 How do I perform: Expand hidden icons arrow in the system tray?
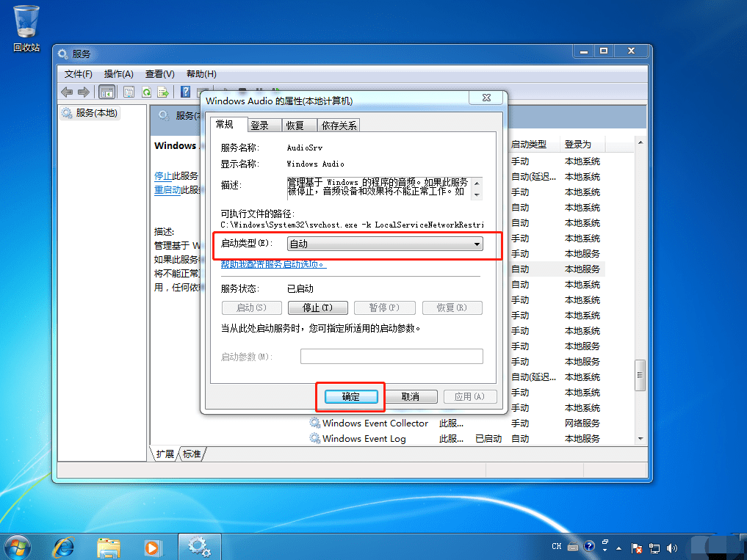tap(618, 548)
